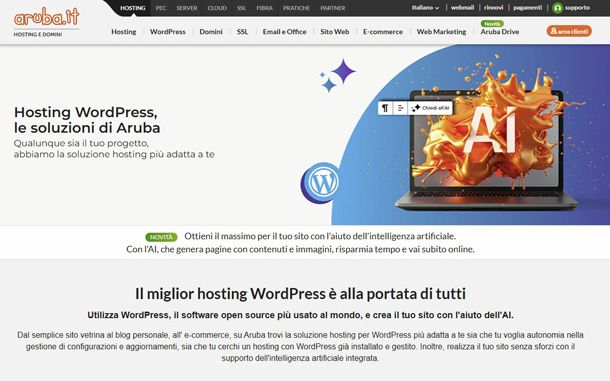Select the PRATICHE top tab
The height and width of the screenshot is (381, 610).
[x=296, y=8]
